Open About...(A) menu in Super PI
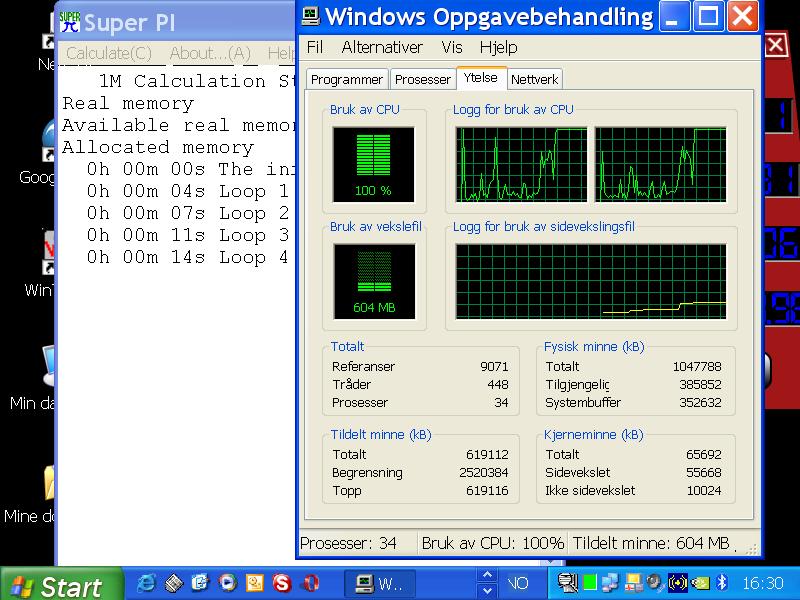 [210, 53]
